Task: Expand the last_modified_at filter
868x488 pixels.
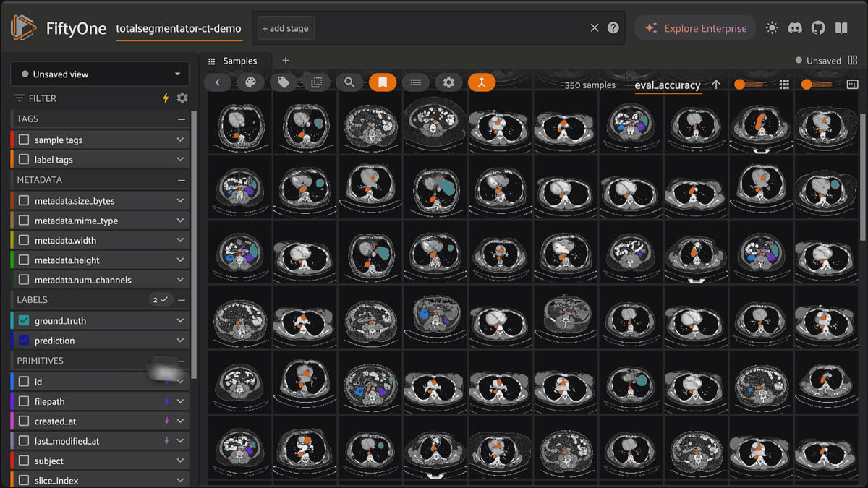Action: [180, 441]
